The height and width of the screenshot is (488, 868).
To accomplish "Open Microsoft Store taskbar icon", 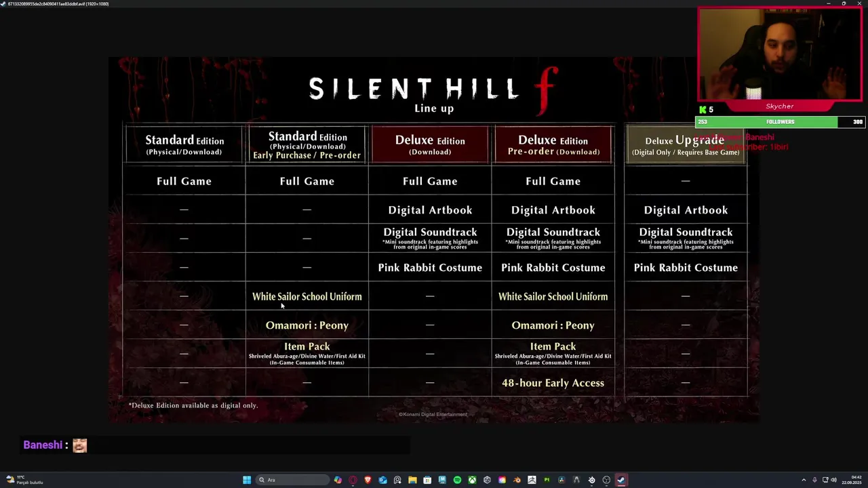I will [x=427, y=480].
